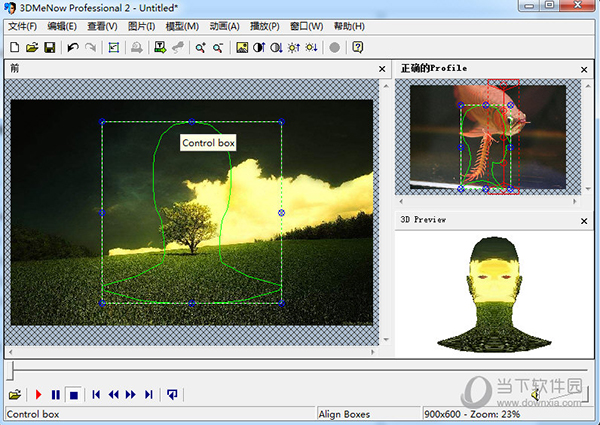
Task: Click front view vertical scrollbar down arrow
Action: 386,339
